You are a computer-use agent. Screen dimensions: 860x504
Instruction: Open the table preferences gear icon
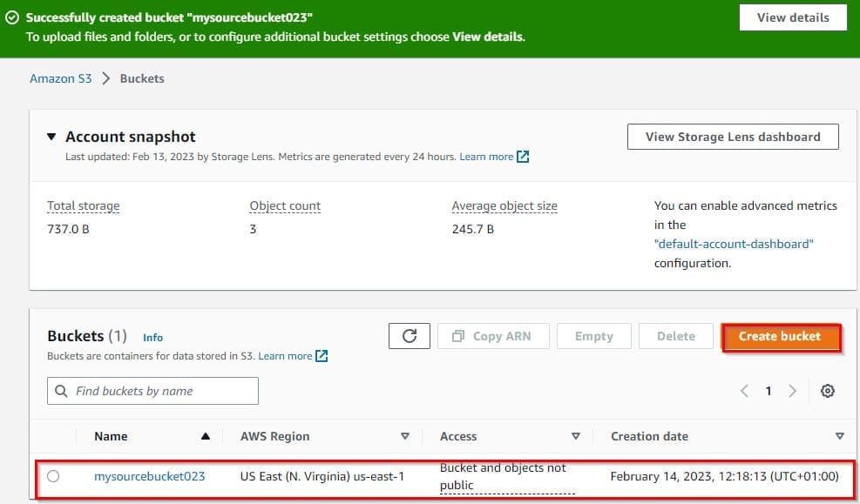pyautogui.click(x=828, y=391)
